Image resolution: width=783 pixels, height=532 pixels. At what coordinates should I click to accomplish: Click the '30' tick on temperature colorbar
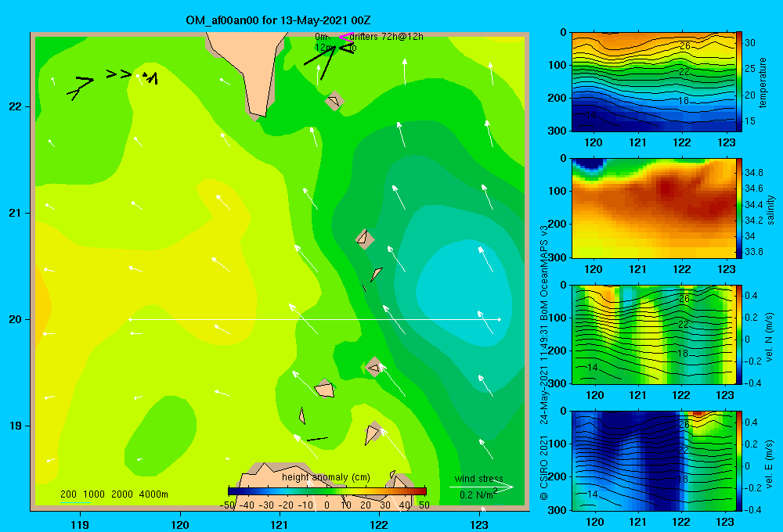[x=750, y=43]
